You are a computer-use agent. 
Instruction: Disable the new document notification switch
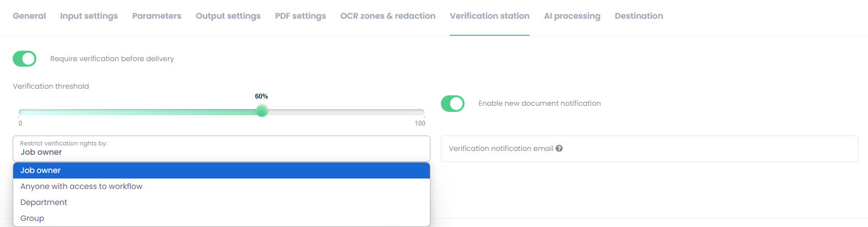coord(452,104)
